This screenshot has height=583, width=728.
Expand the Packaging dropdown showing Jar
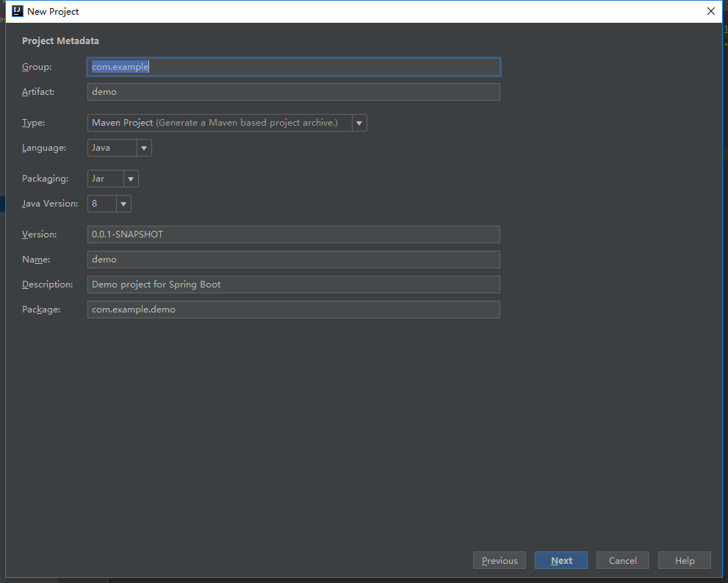pyautogui.click(x=113, y=179)
